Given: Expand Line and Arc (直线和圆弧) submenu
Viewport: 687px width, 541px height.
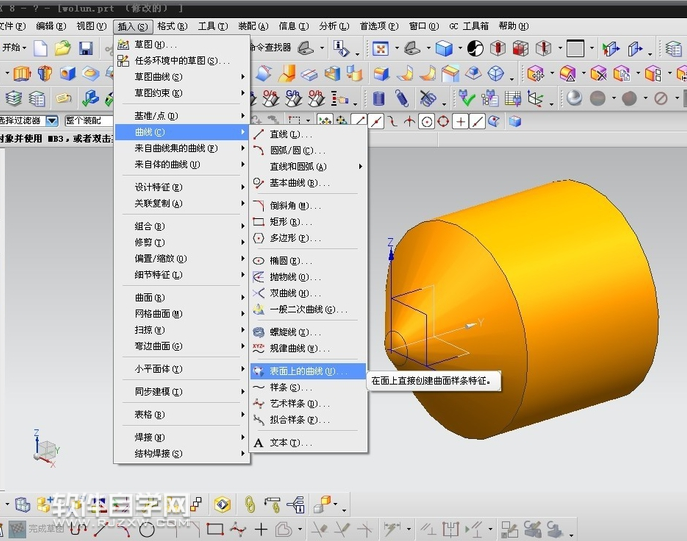Looking at the screenshot, I should pos(306,166).
